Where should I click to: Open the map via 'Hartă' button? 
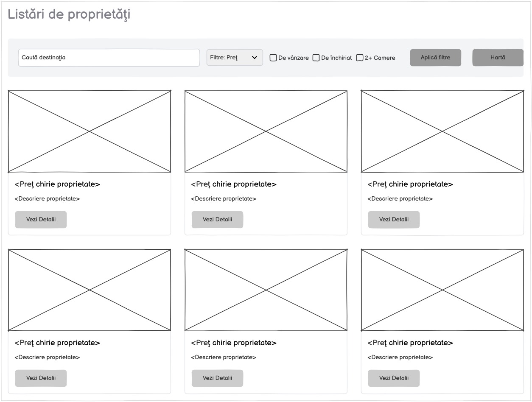pos(498,58)
